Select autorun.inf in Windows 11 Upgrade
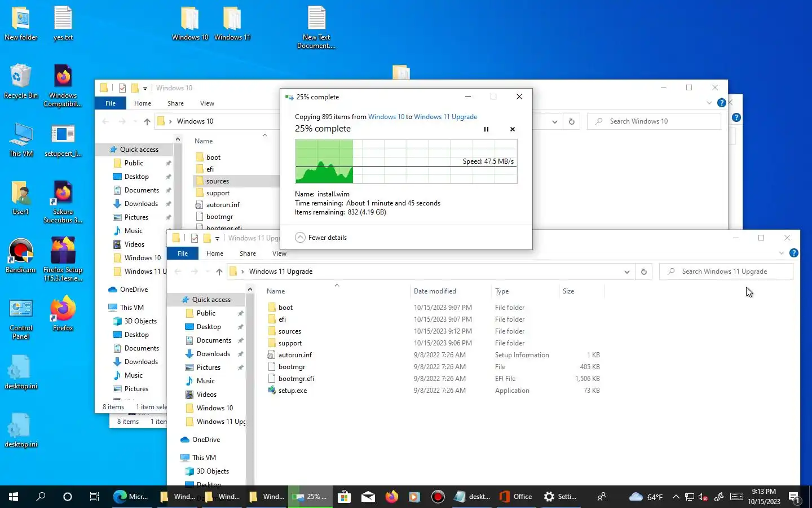The image size is (812, 508). click(295, 355)
